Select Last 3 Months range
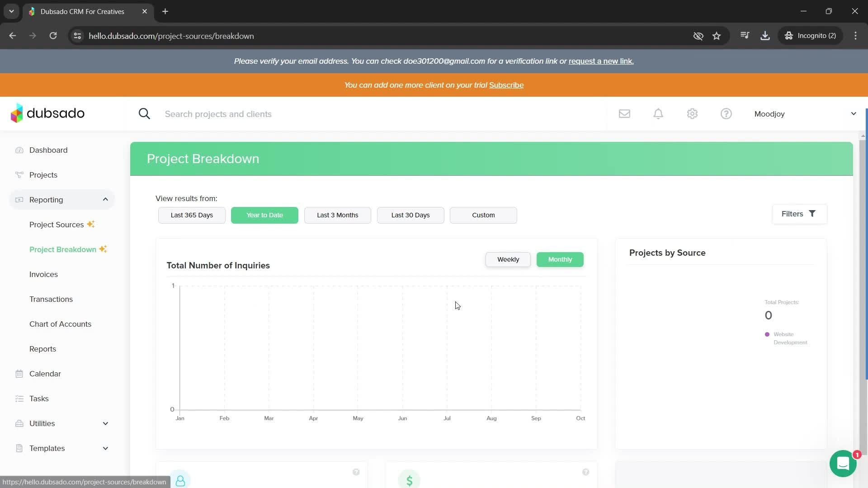868x488 pixels. 337,215
